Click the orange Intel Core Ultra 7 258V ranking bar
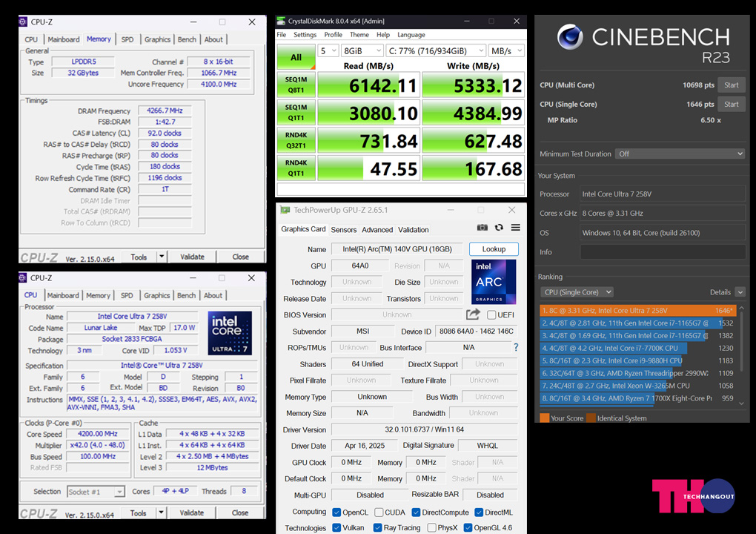756x534 pixels. [638, 311]
